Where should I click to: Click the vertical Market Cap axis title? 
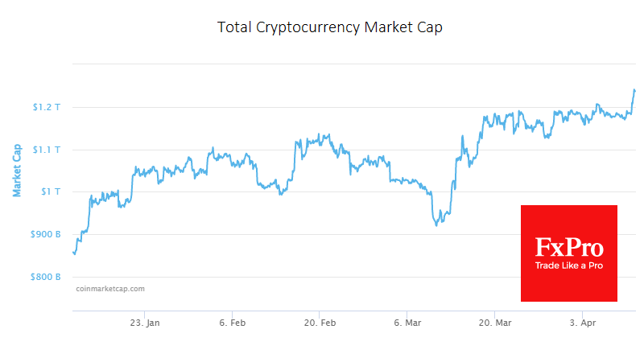tap(16, 171)
